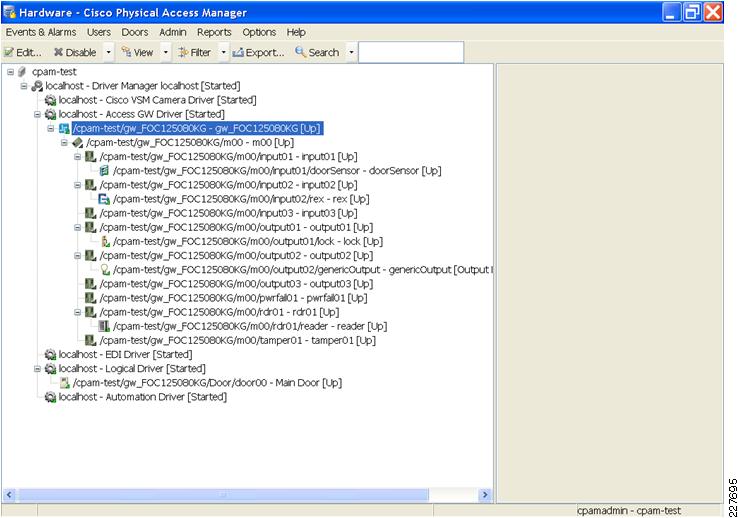
Task: Click the input02 port icon
Action: [91, 185]
